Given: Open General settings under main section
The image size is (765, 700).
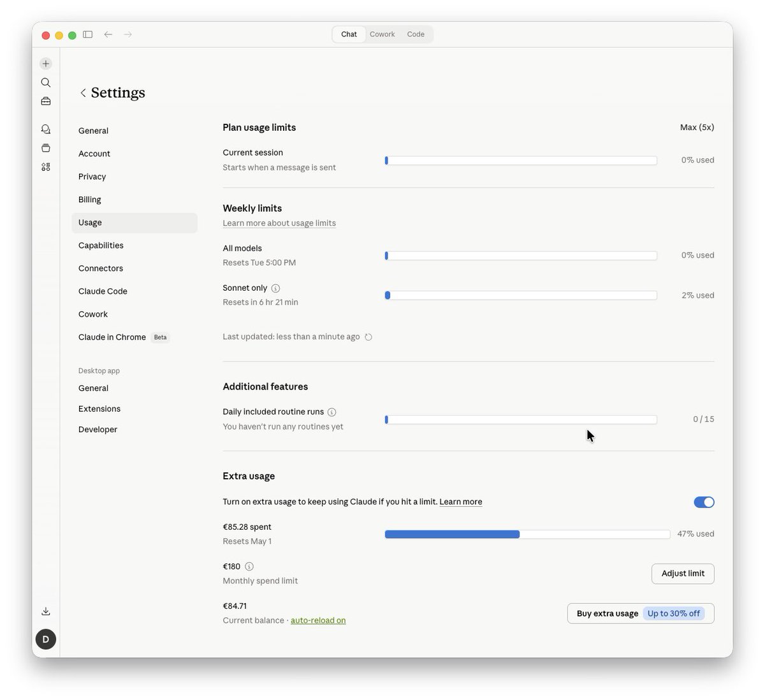Looking at the screenshot, I should 135,131.
